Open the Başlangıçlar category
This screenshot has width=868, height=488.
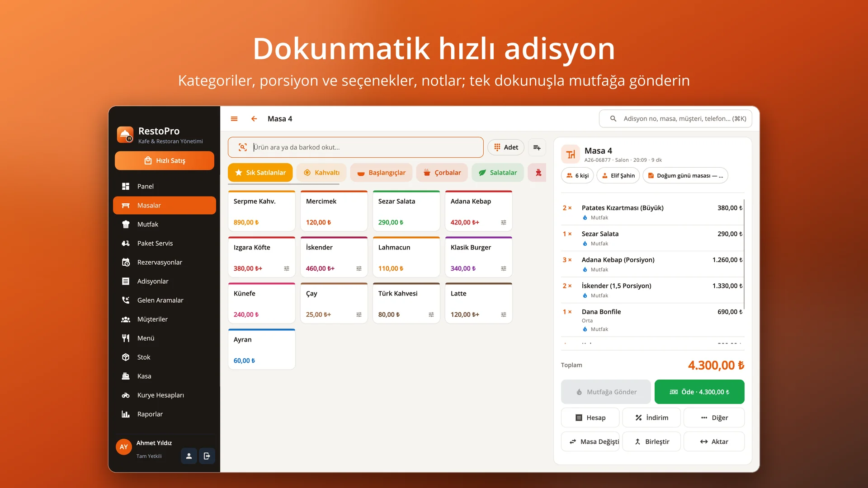click(381, 173)
